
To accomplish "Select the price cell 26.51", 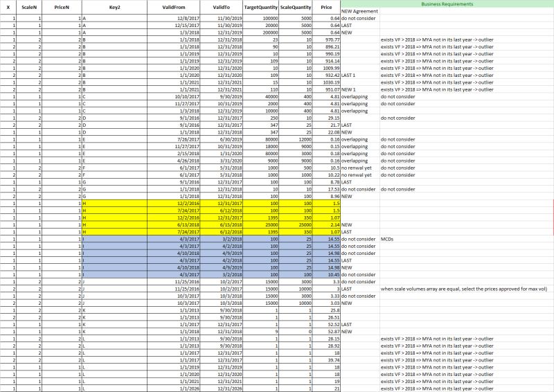I will coord(326,317).
